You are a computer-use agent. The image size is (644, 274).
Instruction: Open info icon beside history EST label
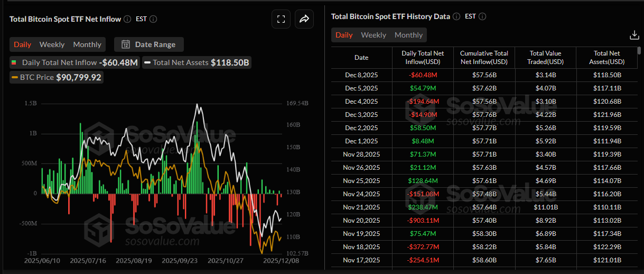[x=482, y=16]
